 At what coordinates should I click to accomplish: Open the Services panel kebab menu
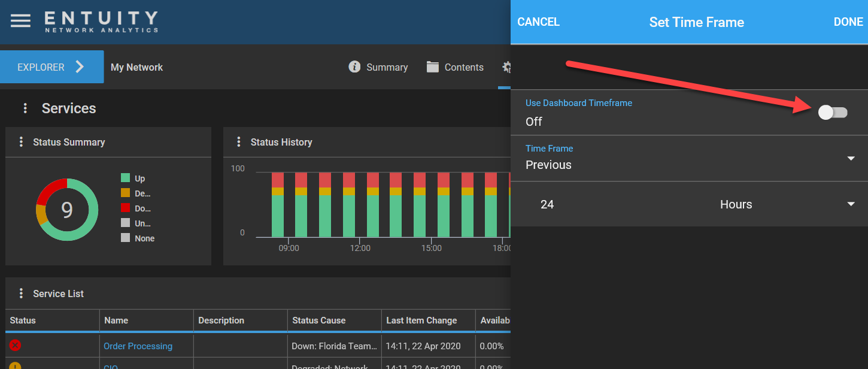coord(25,108)
